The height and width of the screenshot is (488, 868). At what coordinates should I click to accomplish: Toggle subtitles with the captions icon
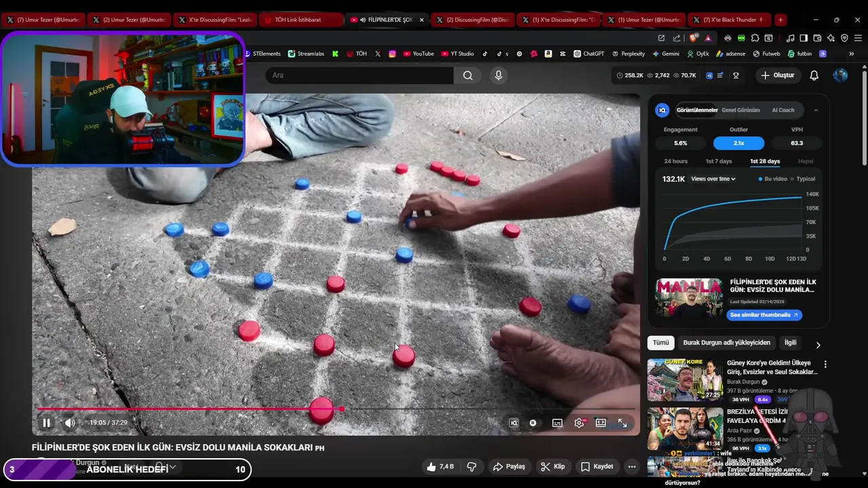(x=557, y=423)
